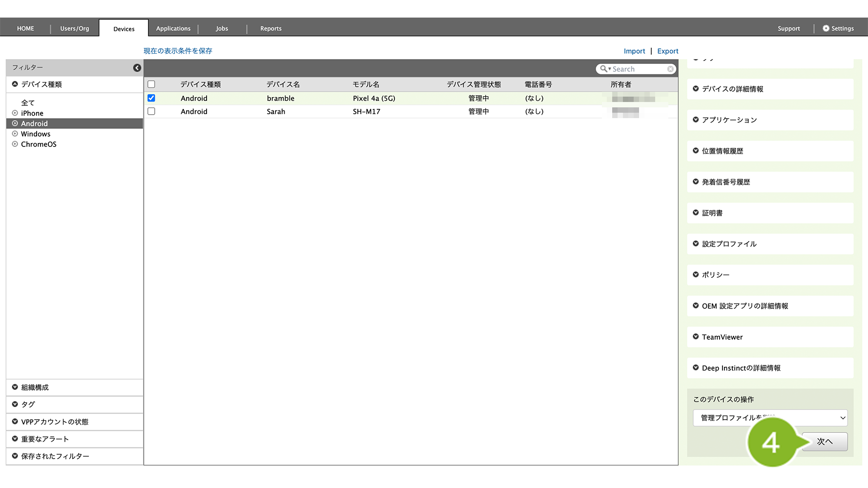Expand the 組織構成 filter section
The width and height of the screenshot is (868, 488).
coord(75,387)
